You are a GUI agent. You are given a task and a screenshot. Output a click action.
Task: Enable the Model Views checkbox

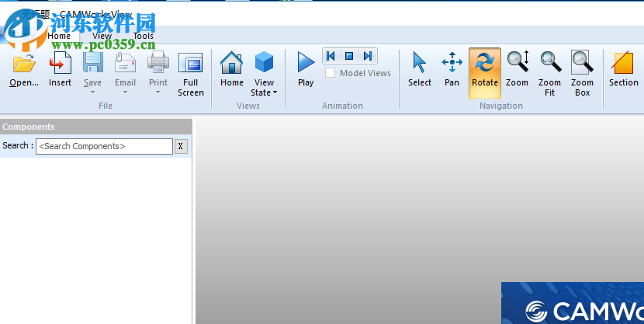330,73
